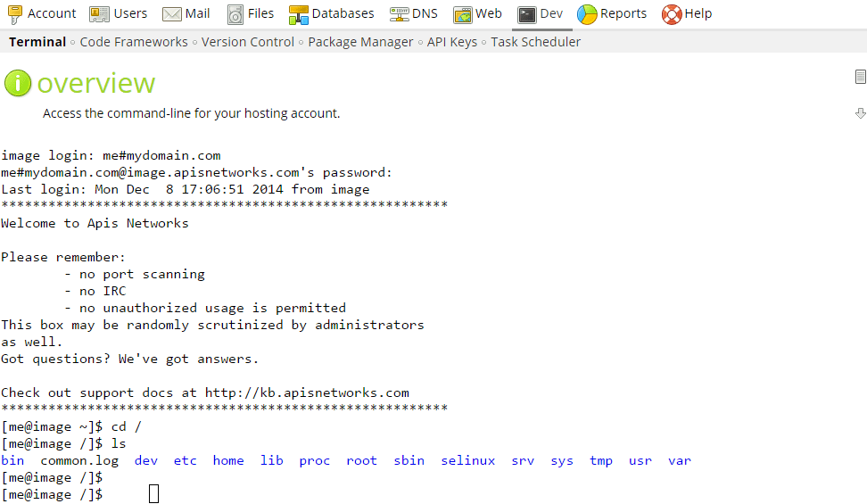Click the 'image login: me#mydomain.com' line
867x504 pixels.
[x=111, y=155]
